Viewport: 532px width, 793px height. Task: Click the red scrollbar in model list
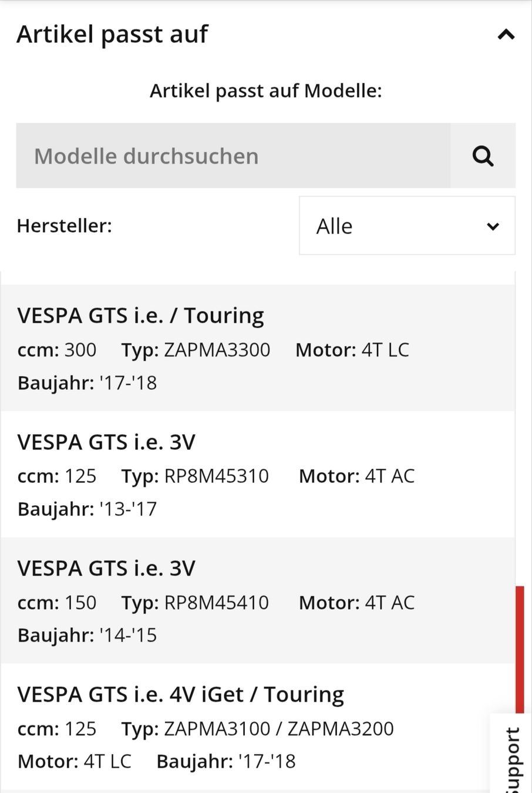[x=519, y=649]
